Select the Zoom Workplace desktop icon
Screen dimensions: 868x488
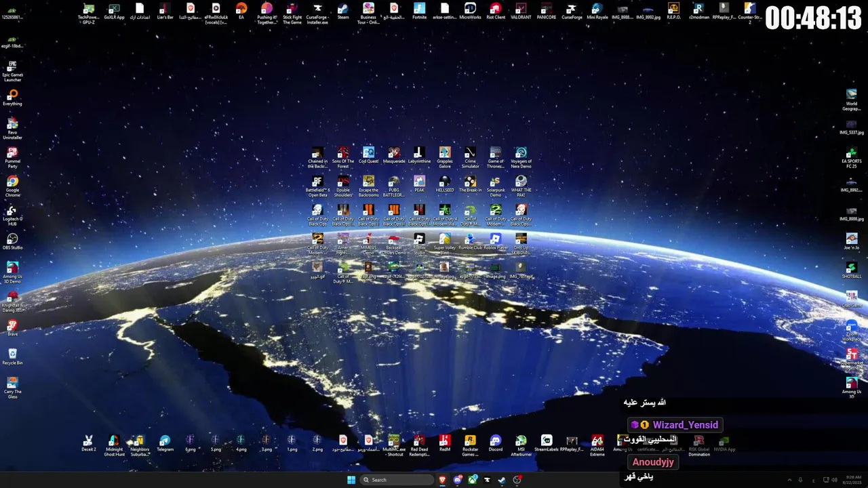(x=851, y=331)
